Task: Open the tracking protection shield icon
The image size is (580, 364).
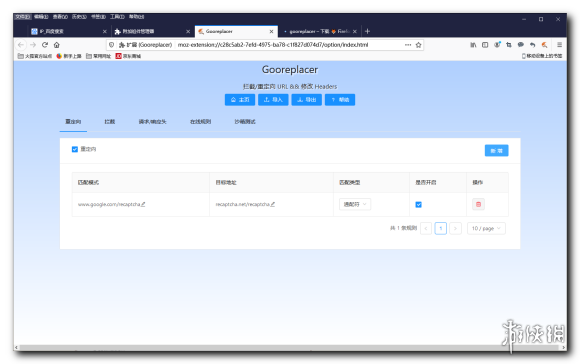Action: (x=111, y=45)
